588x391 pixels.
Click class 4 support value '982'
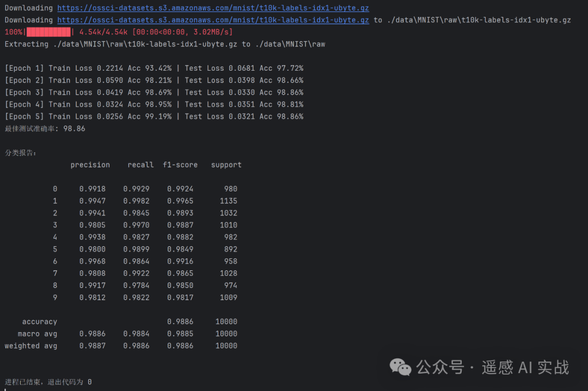231,237
